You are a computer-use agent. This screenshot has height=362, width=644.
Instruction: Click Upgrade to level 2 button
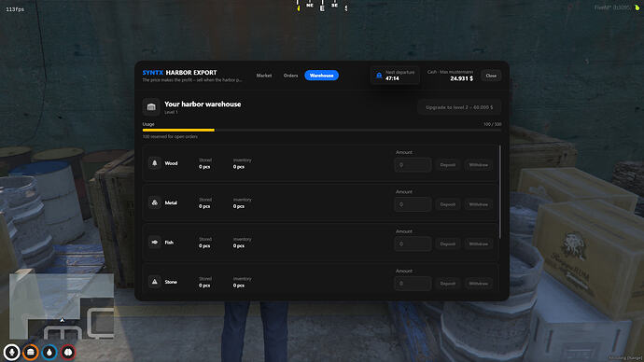[459, 107]
